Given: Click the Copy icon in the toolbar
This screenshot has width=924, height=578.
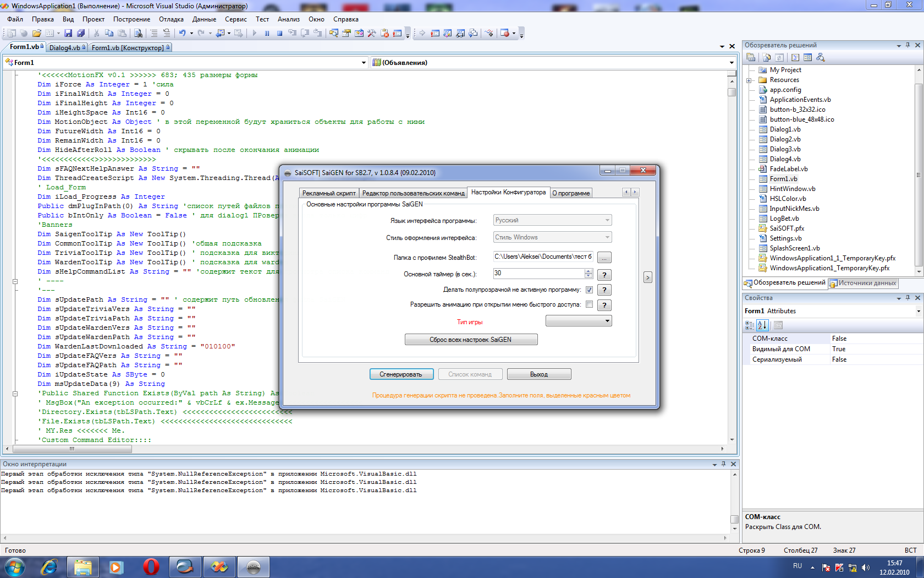Looking at the screenshot, I should (109, 33).
